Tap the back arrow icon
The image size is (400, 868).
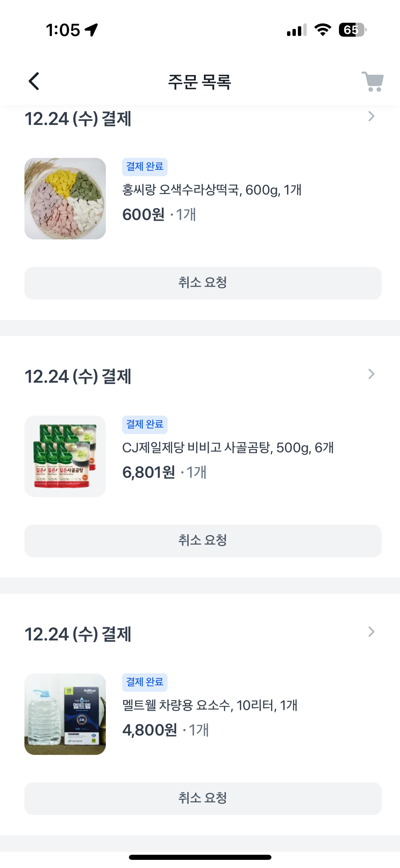tap(34, 82)
